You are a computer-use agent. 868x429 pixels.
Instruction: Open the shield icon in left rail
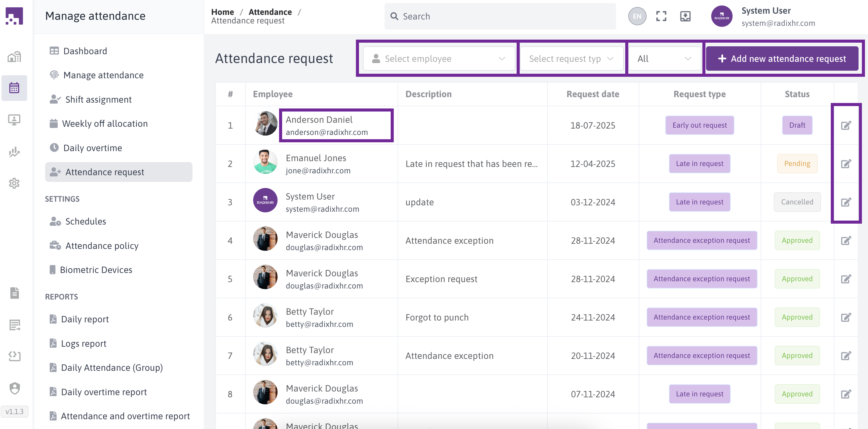coord(14,388)
